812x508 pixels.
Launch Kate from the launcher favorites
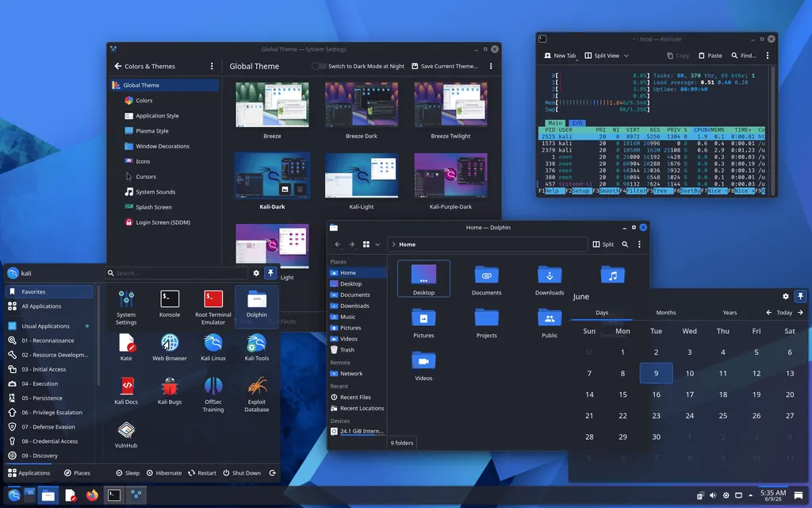pyautogui.click(x=126, y=347)
